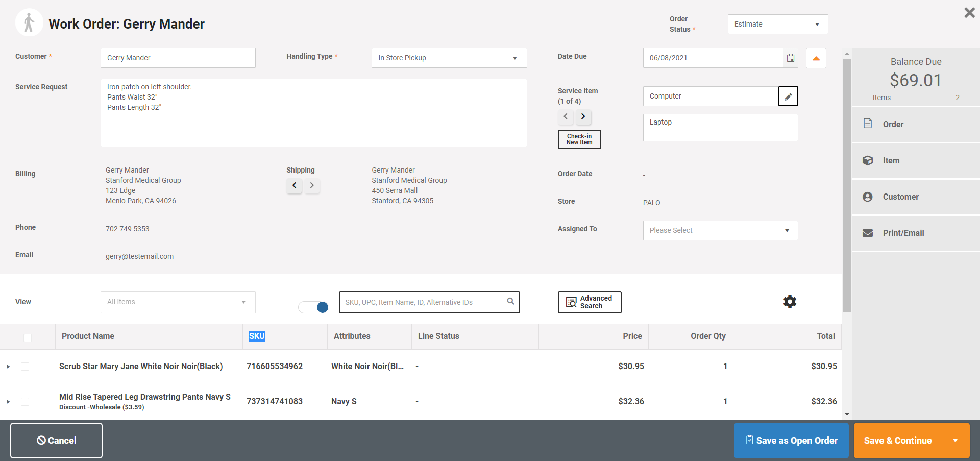Open Order document icon in sidebar
This screenshot has height=461, width=980.
tap(868, 124)
